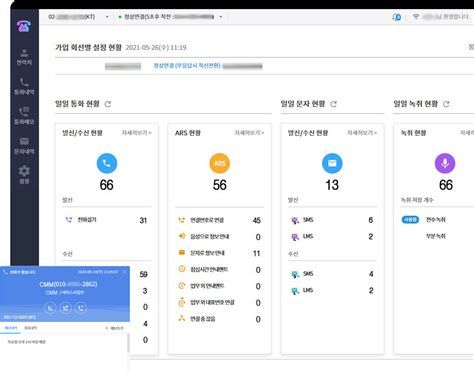Open 연락처 contacts in the sidebar

(24, 57)
